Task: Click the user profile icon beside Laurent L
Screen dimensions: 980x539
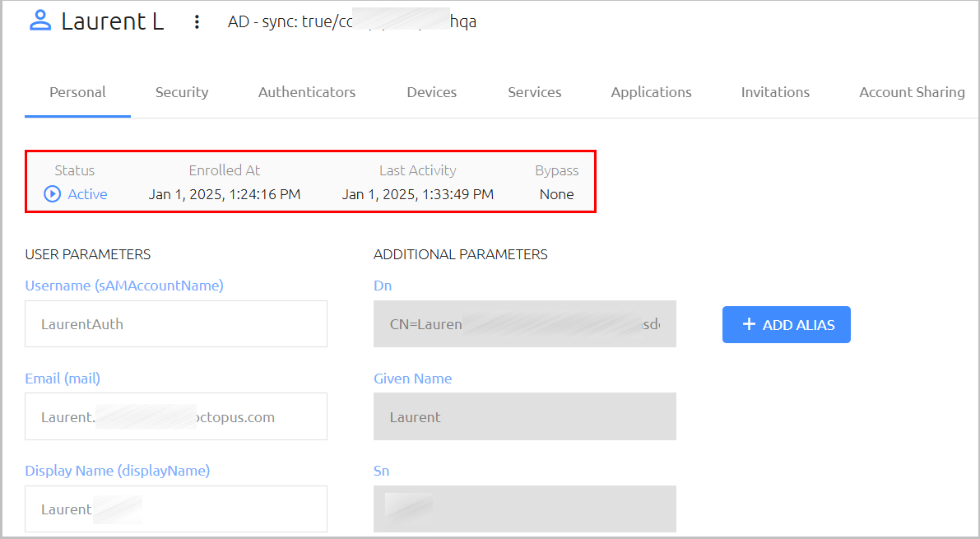Action: [x=40, y=21]
